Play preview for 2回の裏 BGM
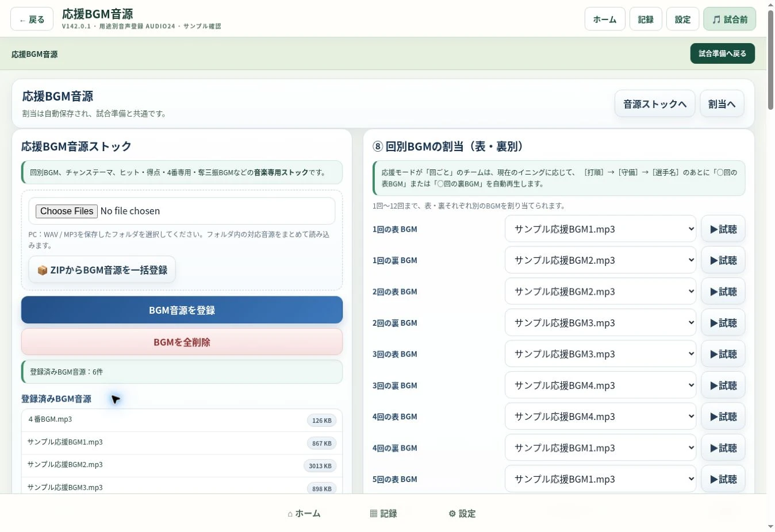Image resolution: width=775 pixels, height=532 pixels. point(723,323)
